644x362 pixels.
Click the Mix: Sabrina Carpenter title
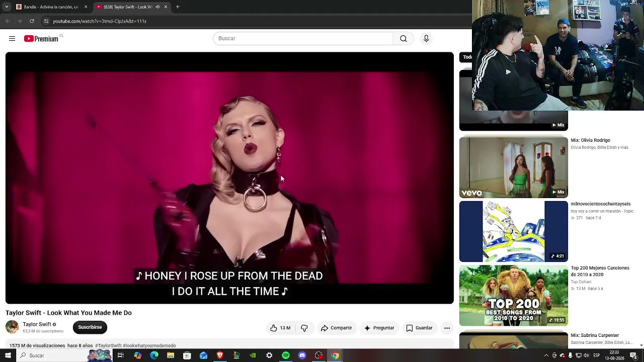[595, 335]
